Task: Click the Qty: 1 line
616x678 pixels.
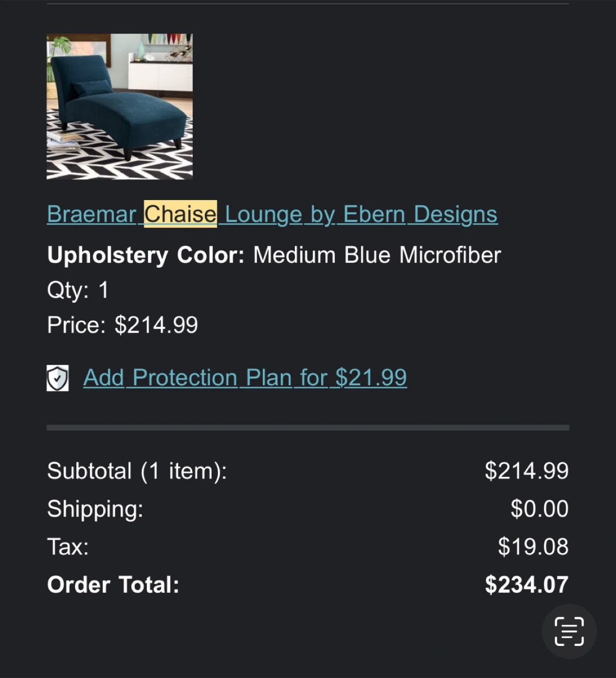Action: pos(78,290)
